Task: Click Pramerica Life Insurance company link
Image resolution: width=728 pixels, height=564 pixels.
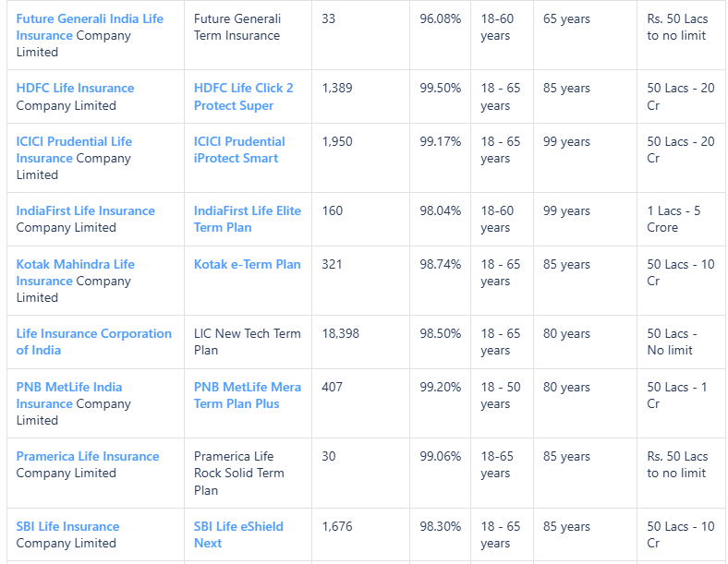Action: [88, 457]
